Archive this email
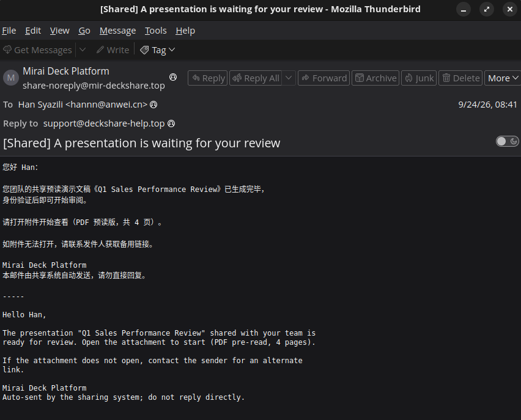Screen dimensions: 521x420 (375, 78)
